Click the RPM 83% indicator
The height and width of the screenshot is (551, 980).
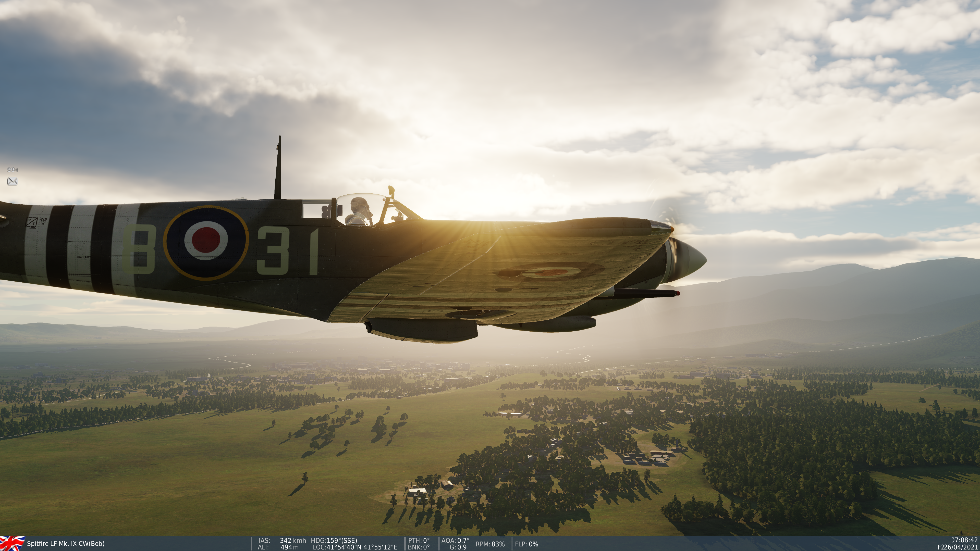click(490, 544)
